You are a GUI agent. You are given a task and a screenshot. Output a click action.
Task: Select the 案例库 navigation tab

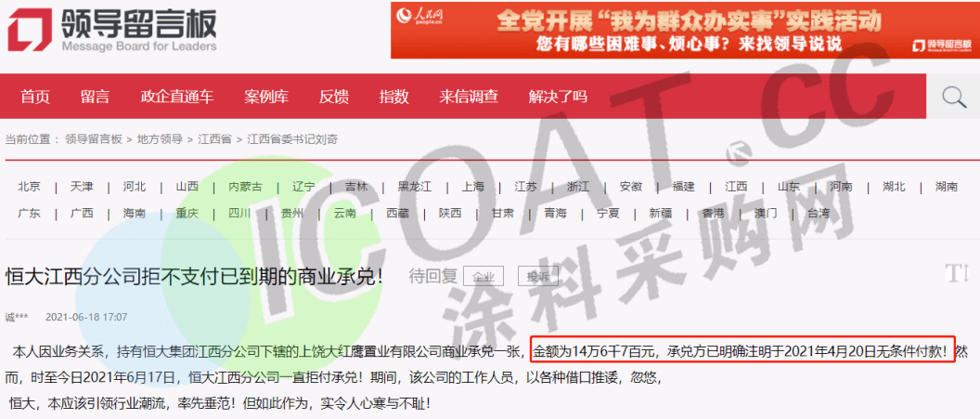266,97
